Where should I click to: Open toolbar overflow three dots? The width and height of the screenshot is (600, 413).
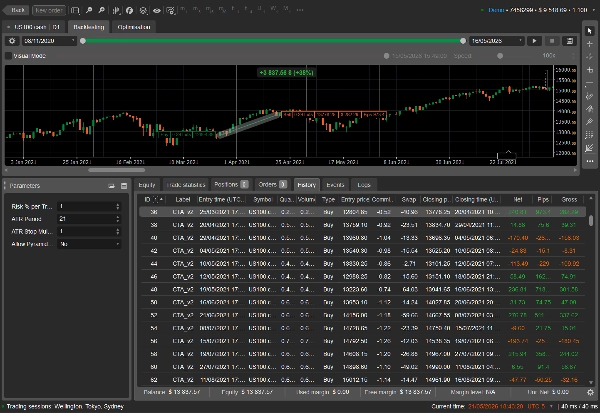[x=300, y=10]
